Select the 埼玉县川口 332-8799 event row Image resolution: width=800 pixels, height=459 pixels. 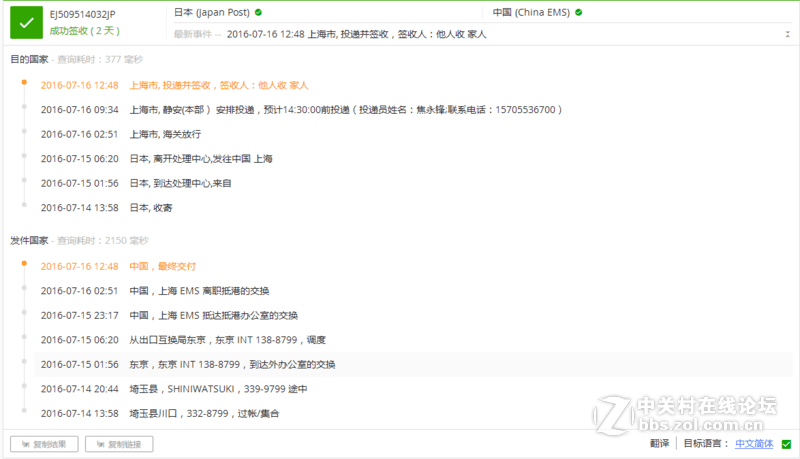click(413, 413)
